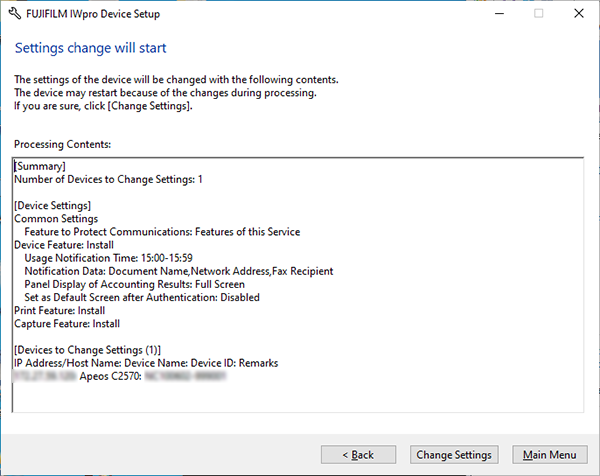This screenshot has width=600, height=476.
Task: Click 'Set as Default Screen after Authentication: Disabled'
Action: (142, 297)
